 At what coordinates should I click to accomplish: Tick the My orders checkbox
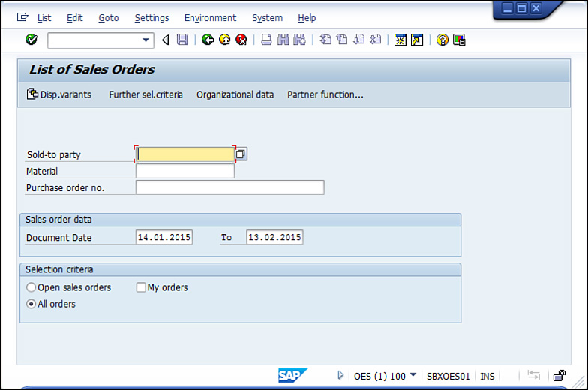(x=141, y=287)
